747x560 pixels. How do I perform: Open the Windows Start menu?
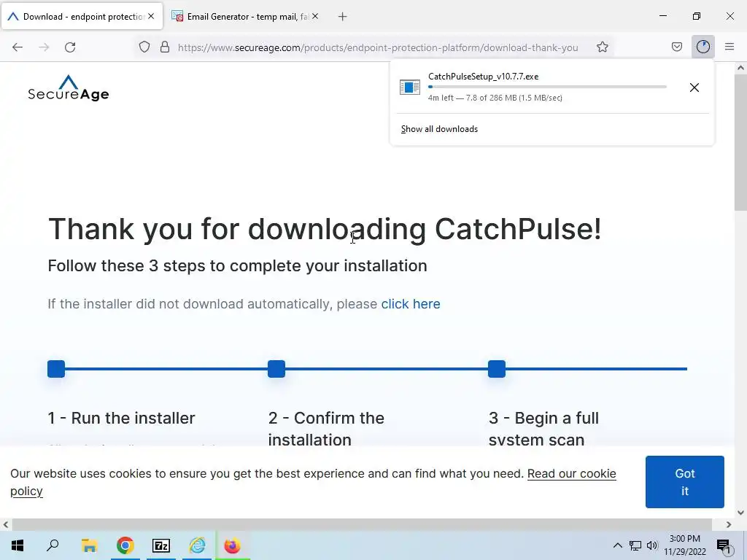coord(18,545)
